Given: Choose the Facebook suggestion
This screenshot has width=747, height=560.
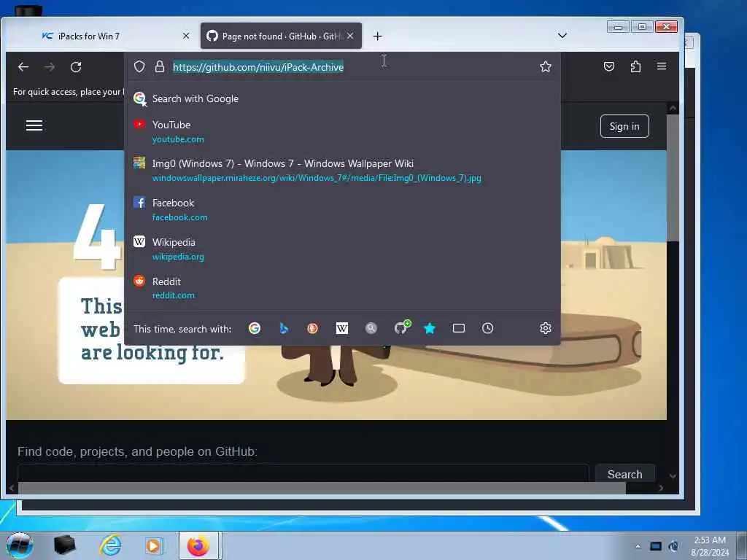Looking at the screenshot, I should tap(342, 209).
